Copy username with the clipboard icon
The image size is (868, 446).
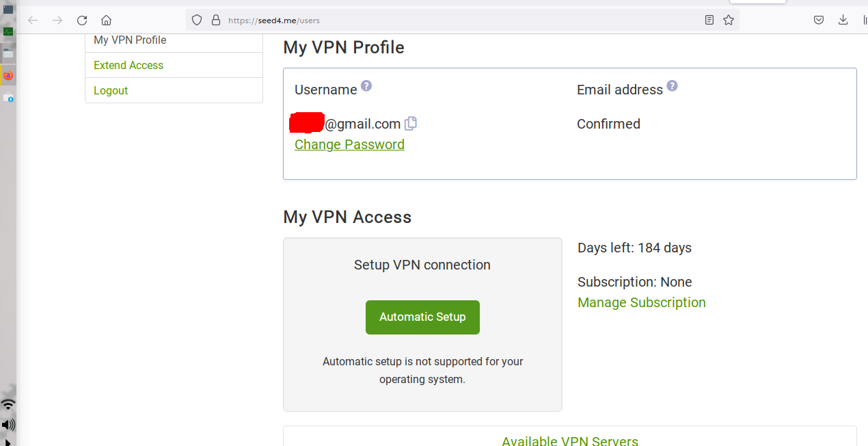tap(411, 124)
